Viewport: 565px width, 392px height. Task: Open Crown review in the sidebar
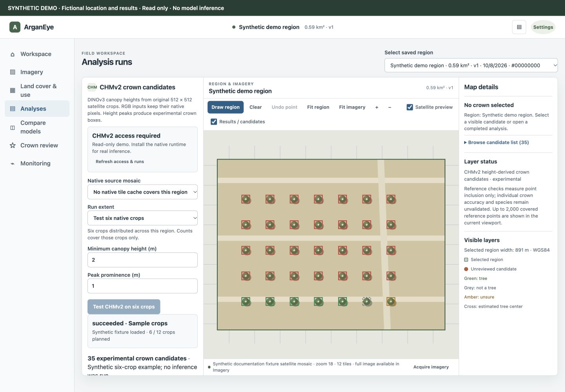(37, 145)
